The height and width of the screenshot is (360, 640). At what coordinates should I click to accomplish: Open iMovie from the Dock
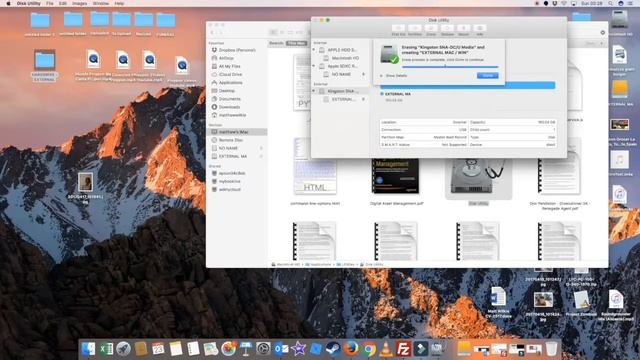298,349
